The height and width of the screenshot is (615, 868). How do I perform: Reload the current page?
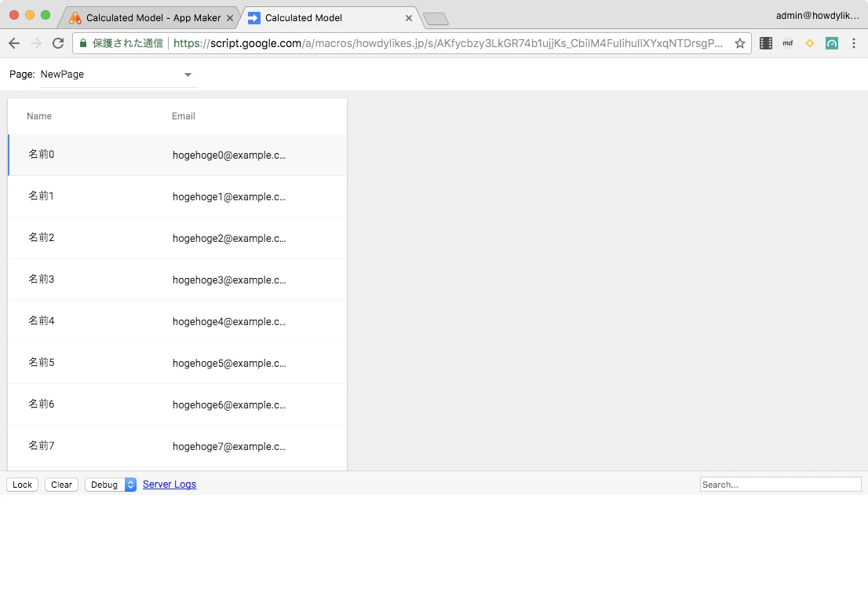tap(58, 43)
